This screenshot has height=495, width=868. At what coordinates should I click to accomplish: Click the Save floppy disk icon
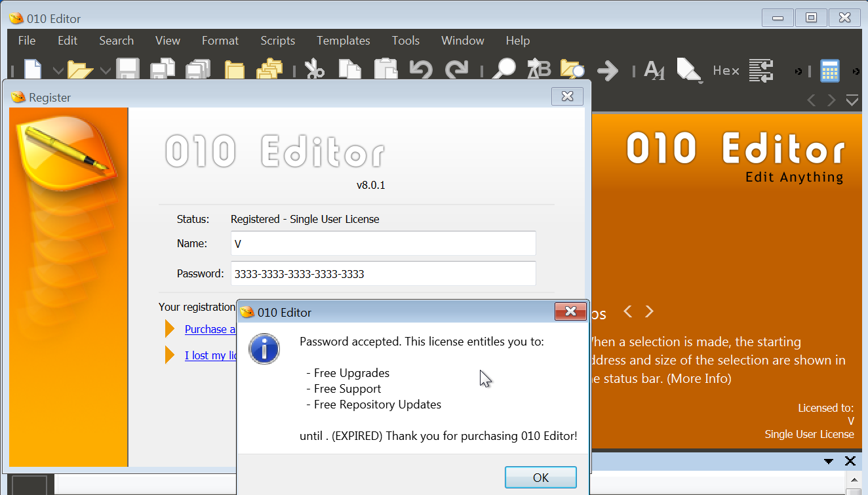[127, 69]
